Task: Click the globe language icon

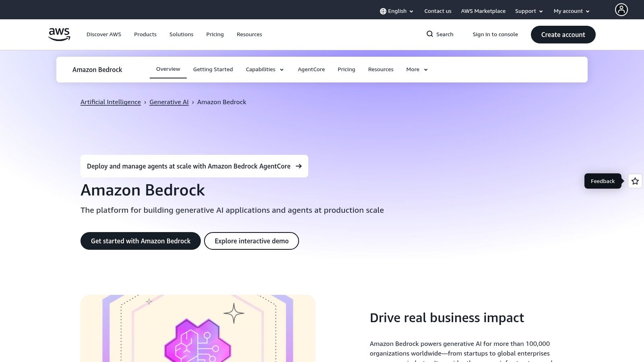Action: 382,11
